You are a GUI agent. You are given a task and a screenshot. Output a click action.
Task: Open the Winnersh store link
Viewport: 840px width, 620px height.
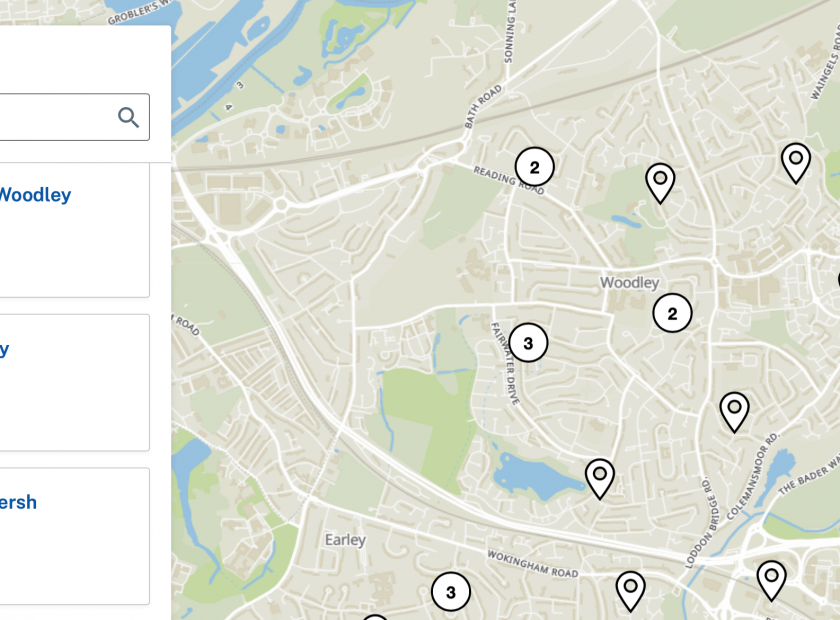tap(20, 502)
